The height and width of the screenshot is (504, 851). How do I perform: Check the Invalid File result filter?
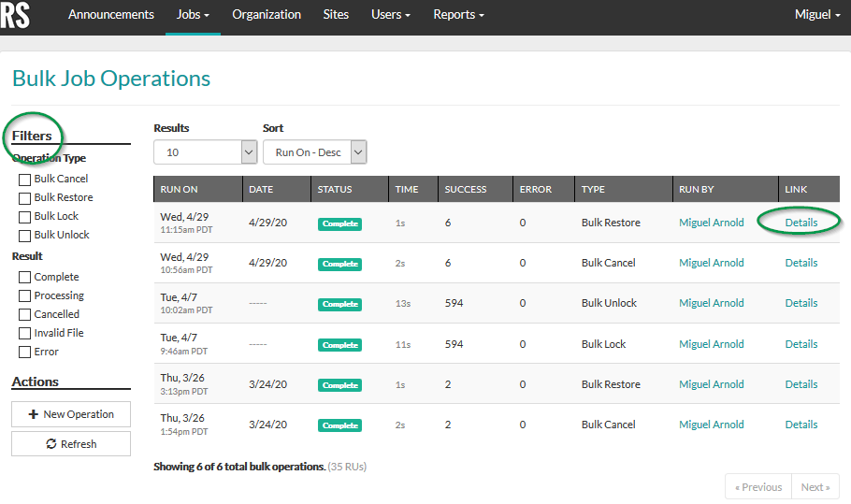tap(24, 333)
